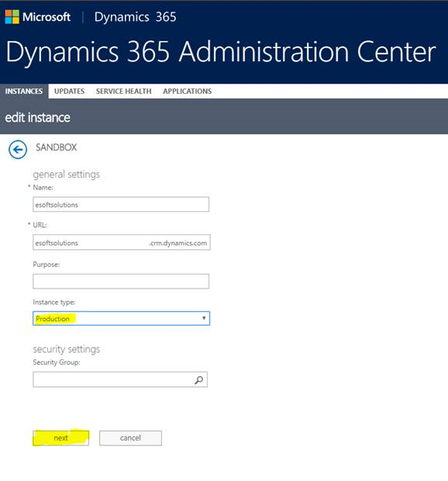Click the 'general settings' heading
Image resolution: width=448 pixels, height=481 pixels.
[67, 175]
